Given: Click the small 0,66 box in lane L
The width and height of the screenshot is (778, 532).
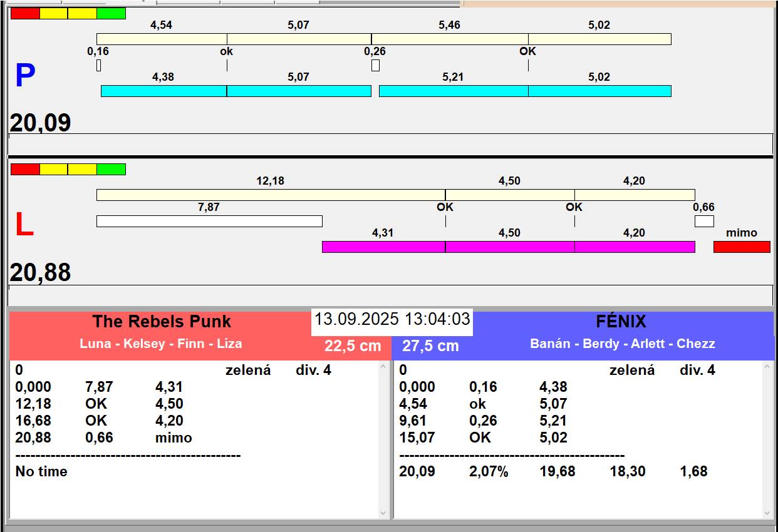Looking at the screenshot, I should pos(704,222).
